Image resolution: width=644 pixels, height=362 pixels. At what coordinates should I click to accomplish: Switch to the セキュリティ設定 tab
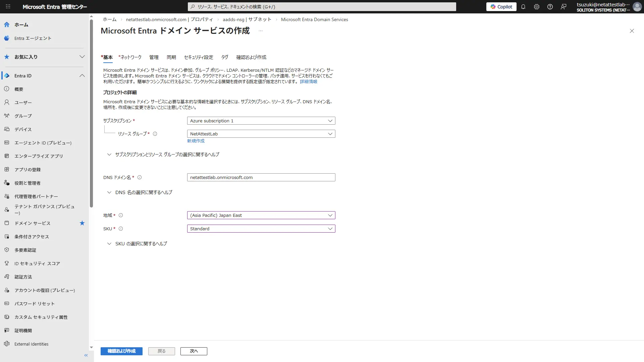[199, 57]
